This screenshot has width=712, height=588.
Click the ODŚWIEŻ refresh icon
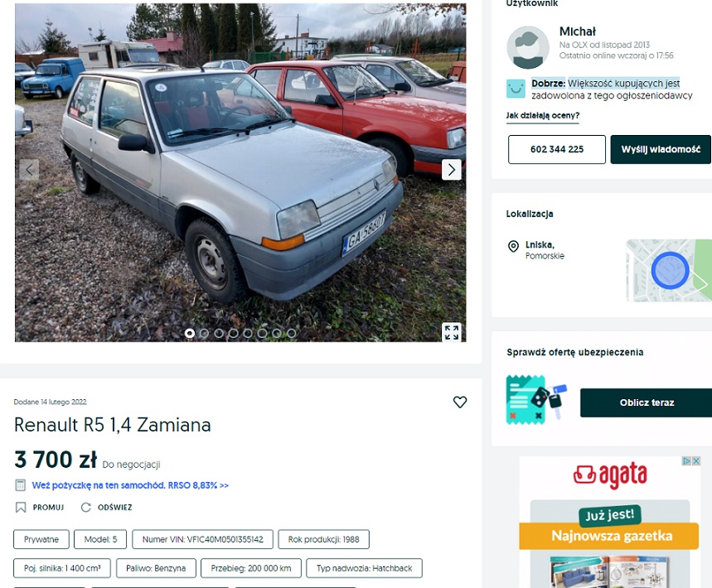pos(86,507)
